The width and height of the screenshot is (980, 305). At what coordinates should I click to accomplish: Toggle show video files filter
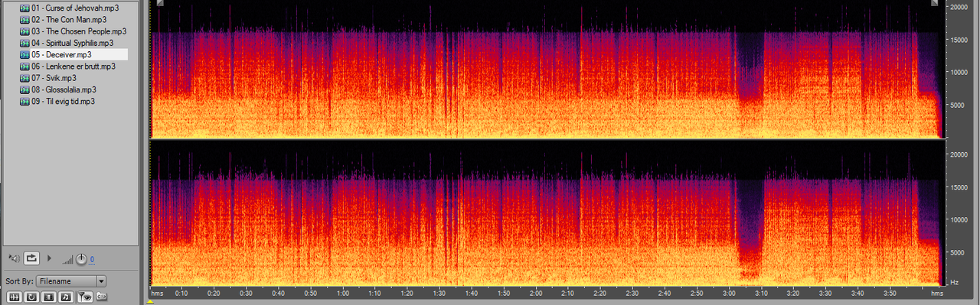coord(48,297)
